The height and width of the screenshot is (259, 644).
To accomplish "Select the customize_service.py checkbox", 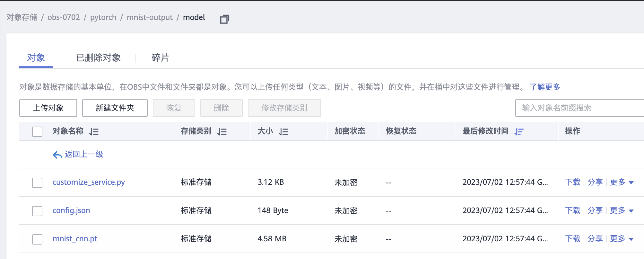I will pyautogui.click(x=37, y=183).
